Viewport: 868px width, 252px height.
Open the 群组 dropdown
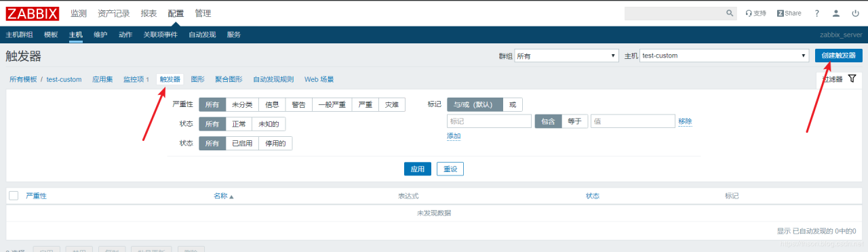tap(566, 56)
